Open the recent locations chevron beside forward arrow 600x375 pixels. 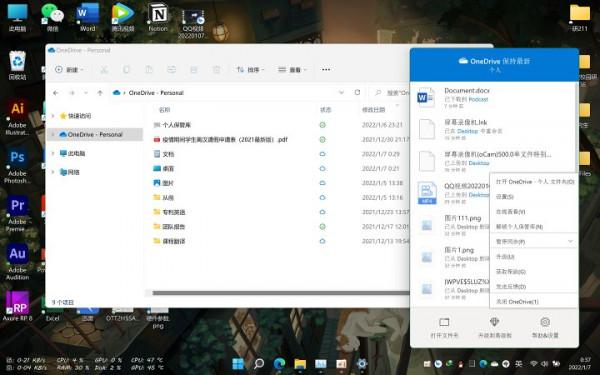(x=86, y=93)
